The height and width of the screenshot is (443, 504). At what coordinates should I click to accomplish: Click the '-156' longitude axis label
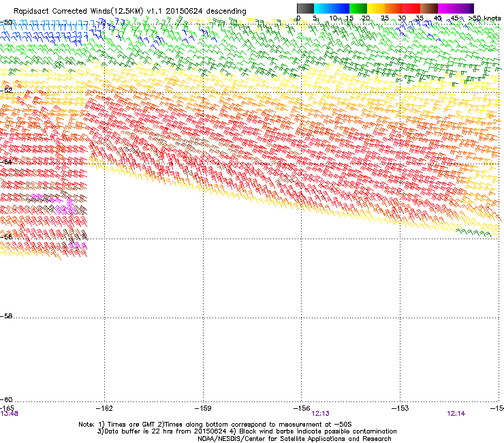pyautogui.click(x=302, y=408)
